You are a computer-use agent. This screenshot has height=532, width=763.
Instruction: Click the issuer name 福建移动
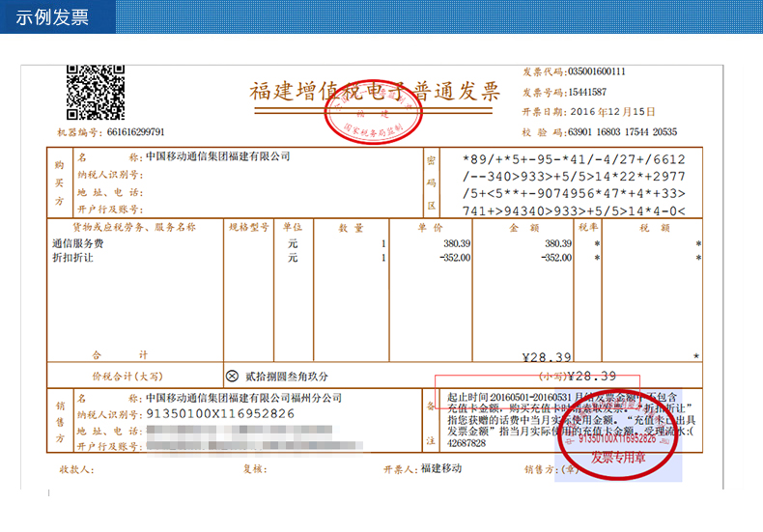tap(440, 468)
